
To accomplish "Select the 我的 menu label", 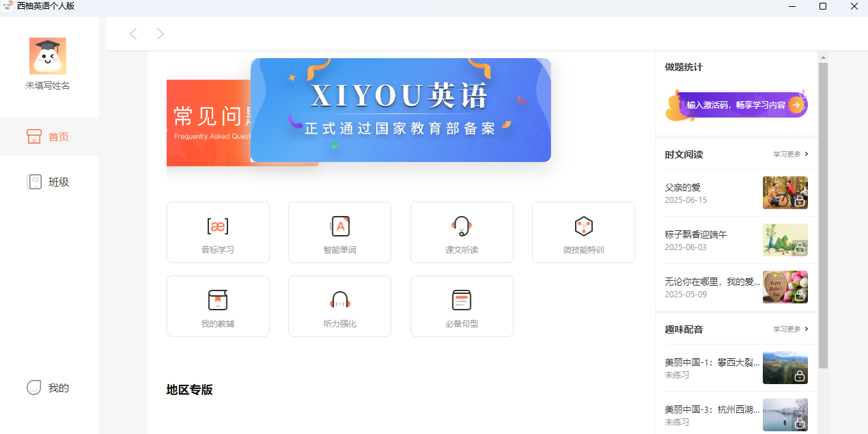I will (59, 388).
